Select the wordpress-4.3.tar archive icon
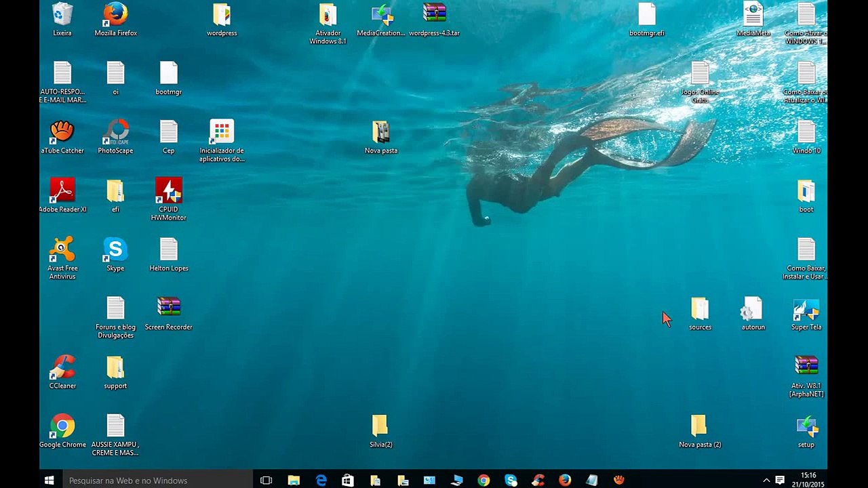The height and width of the screenshot is (488, 868). pos(434,19)
